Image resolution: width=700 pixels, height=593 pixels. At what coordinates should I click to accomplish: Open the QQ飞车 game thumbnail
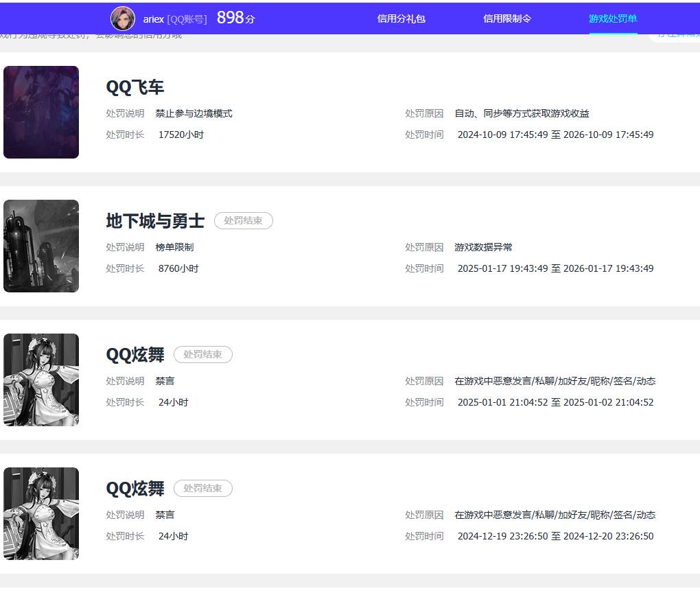coord(41,112)
